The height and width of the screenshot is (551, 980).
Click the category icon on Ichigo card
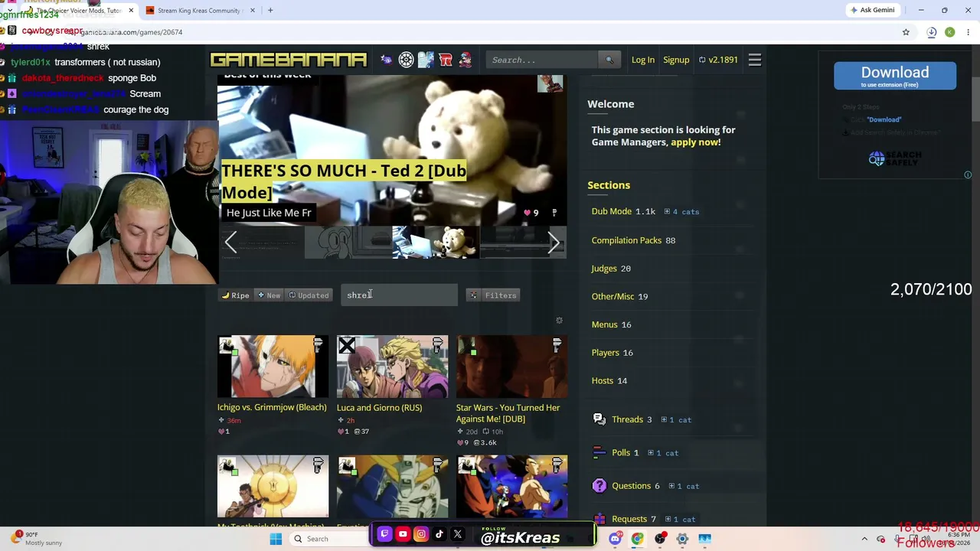318,345
